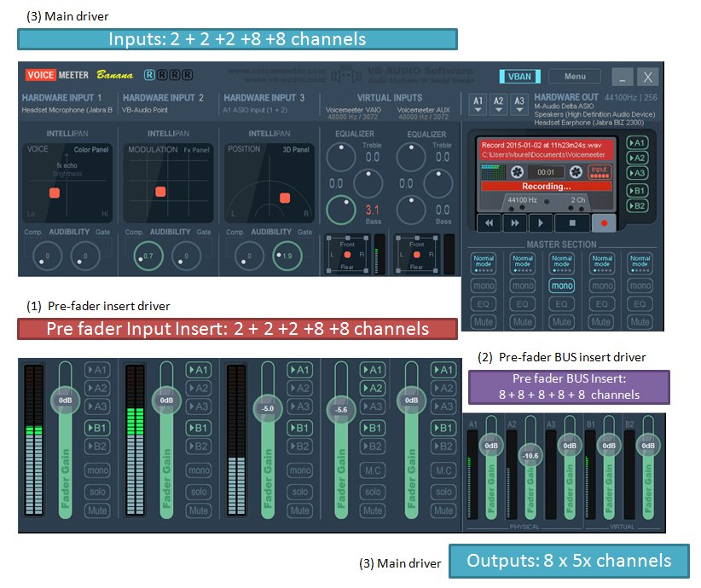This screenshot has width=701, height=588.
Task: Start playback with the cassette play button
Action: (541, 222)
